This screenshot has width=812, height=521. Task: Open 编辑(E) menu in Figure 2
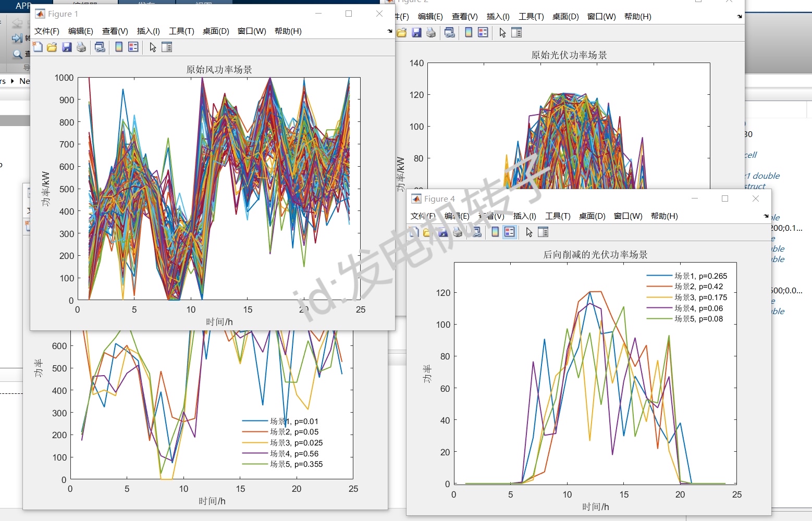(430, 17)
